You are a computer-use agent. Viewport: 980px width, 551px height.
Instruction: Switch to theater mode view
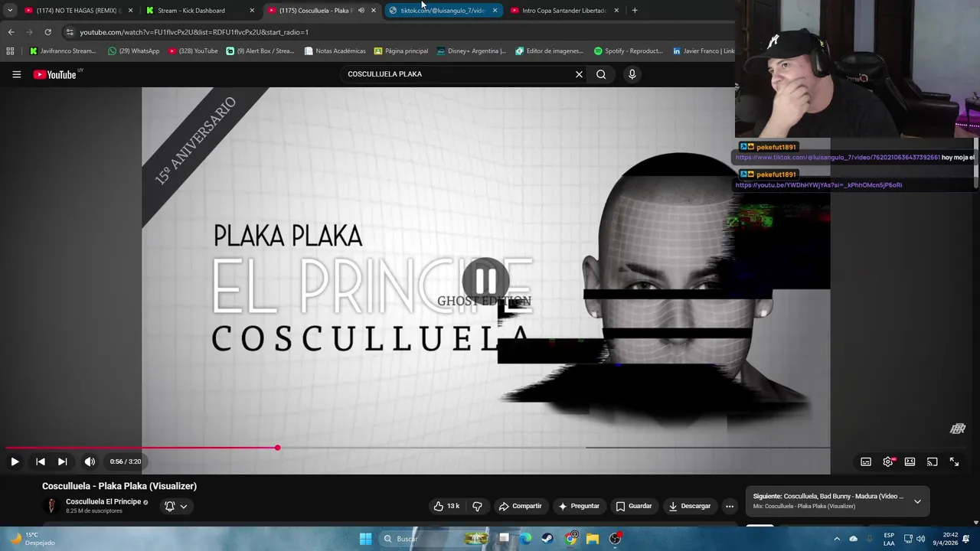tap(910, 461)
